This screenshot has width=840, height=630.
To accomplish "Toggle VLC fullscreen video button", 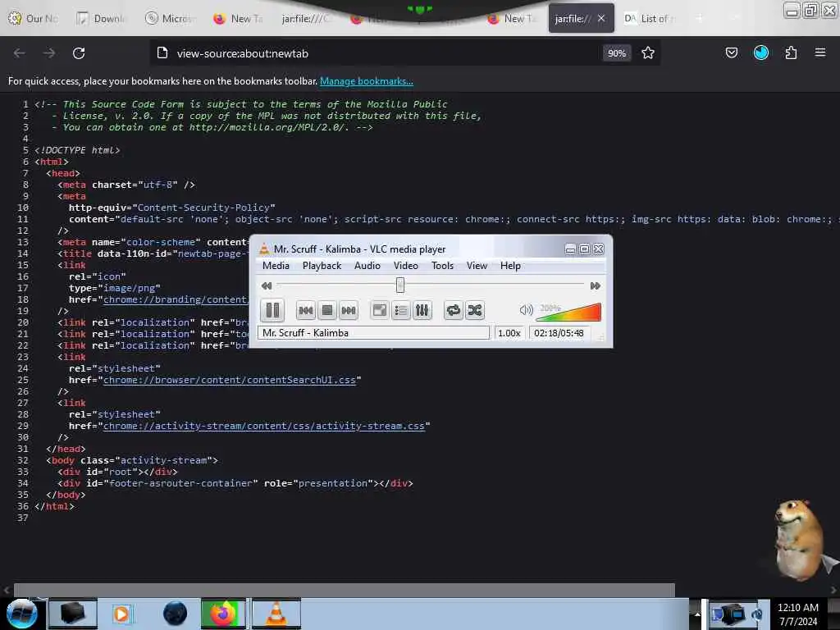I will point(380,310).
